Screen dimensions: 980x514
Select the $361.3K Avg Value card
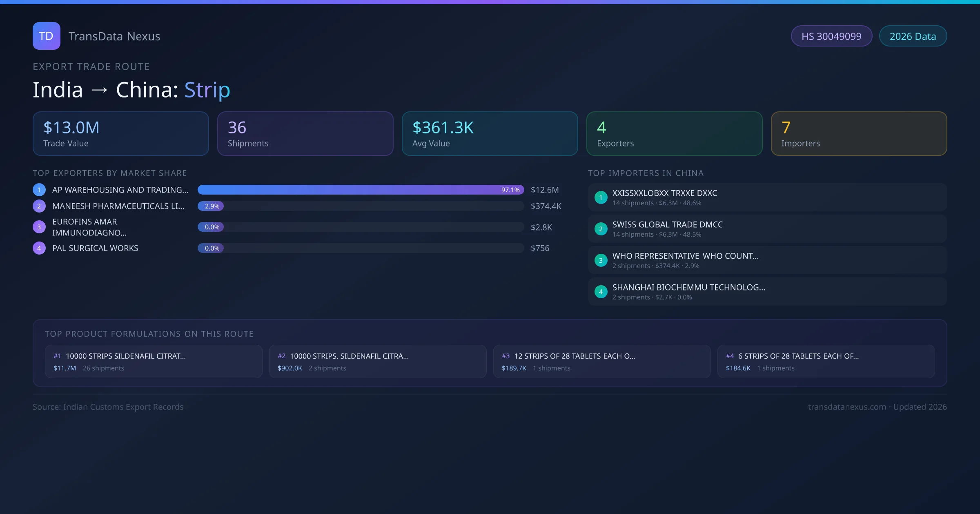490,133
